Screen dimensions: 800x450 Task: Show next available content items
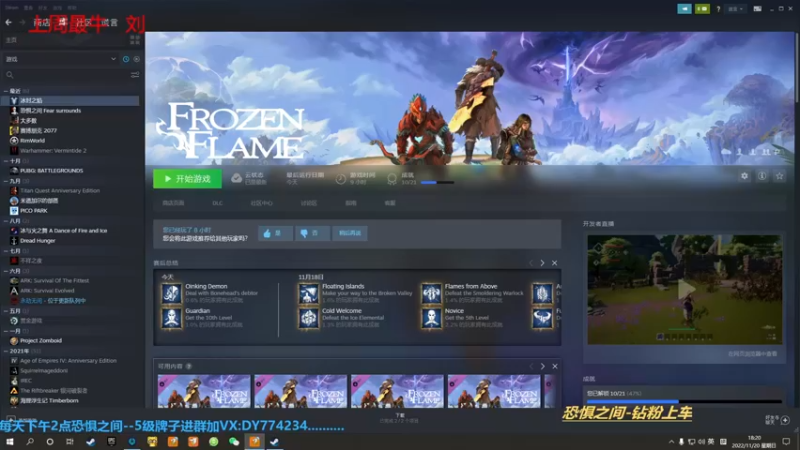click(x=542, y=366)
